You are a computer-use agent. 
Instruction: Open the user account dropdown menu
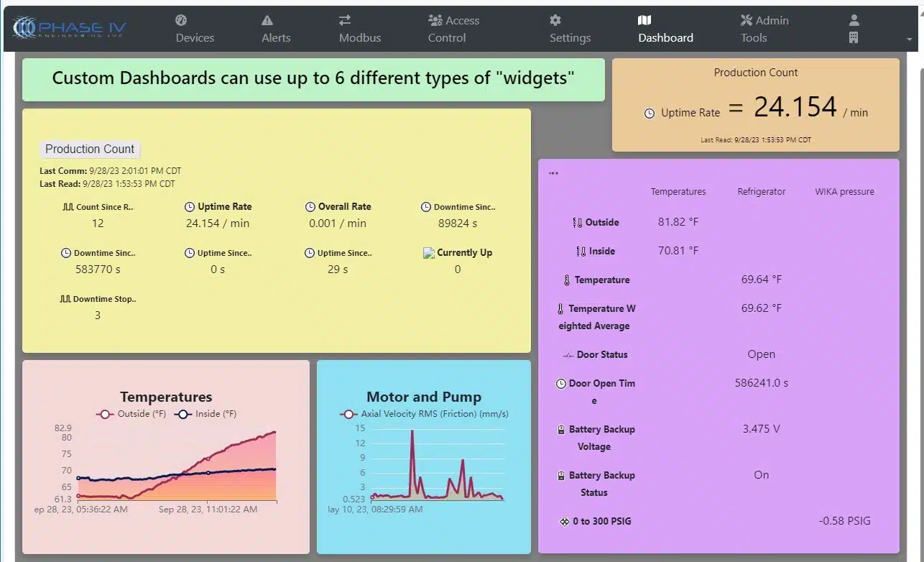click(x=854, y=29)
